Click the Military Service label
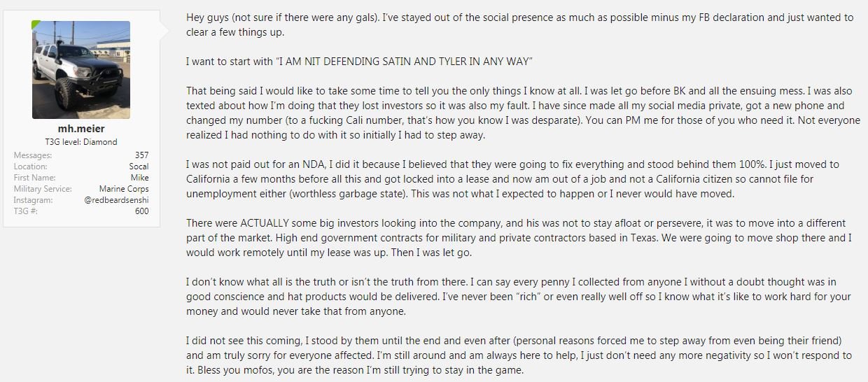 [x=43, y=189]
